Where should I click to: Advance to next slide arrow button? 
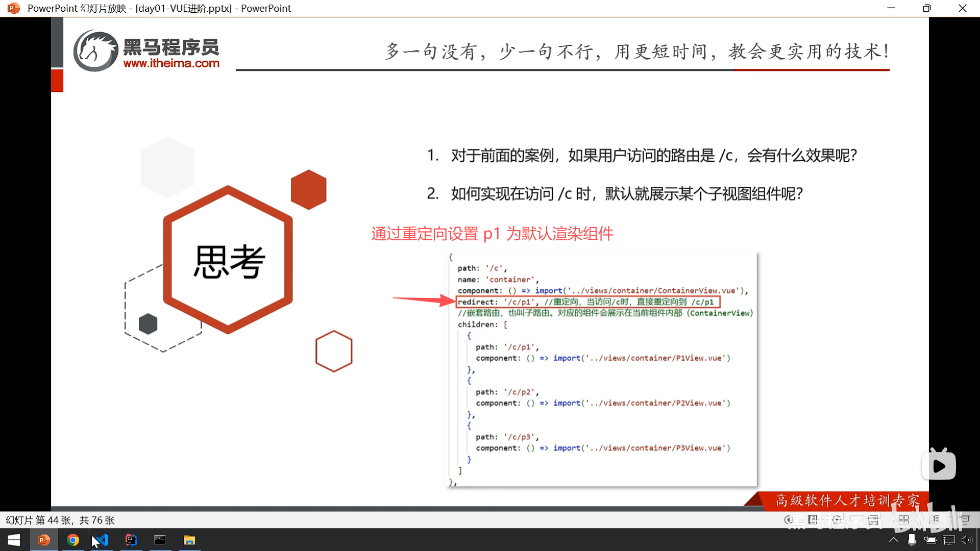coord(837,520)
